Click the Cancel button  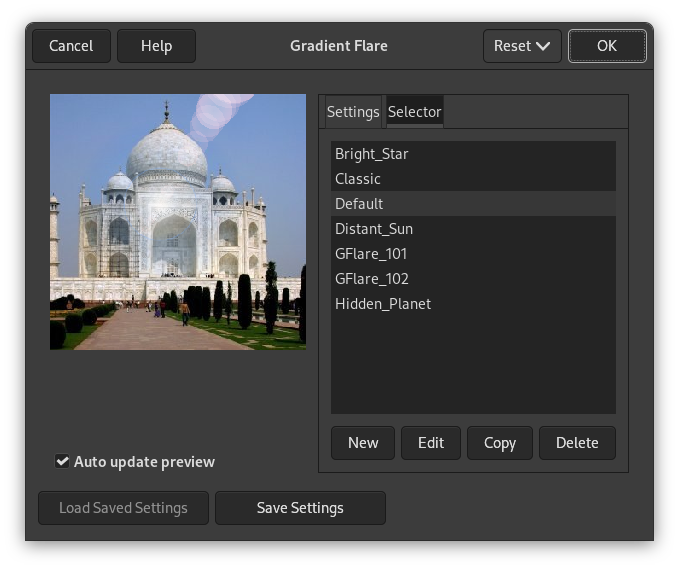[x=71, y=46]
